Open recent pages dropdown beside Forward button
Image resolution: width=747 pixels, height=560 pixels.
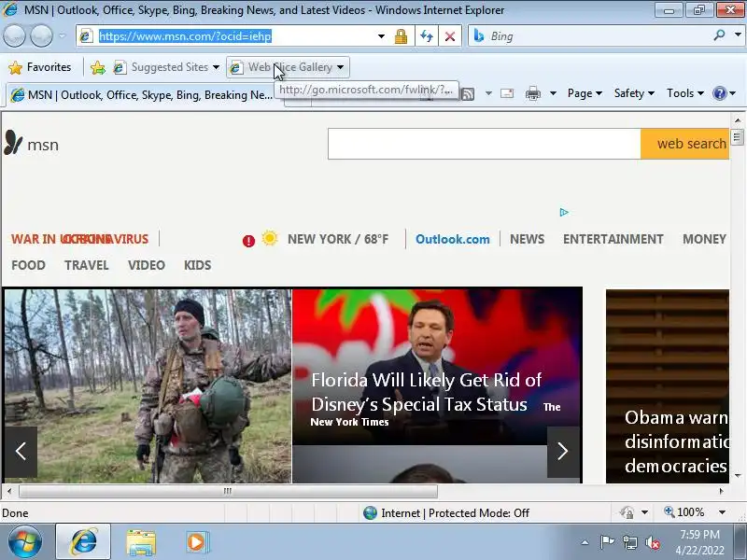coord(62,36)
